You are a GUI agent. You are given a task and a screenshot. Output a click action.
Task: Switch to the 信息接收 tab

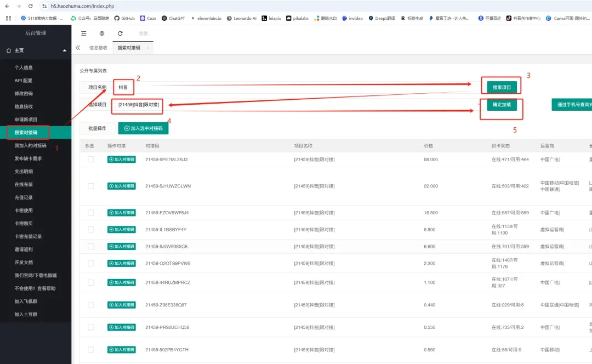(x=98, y=48)
